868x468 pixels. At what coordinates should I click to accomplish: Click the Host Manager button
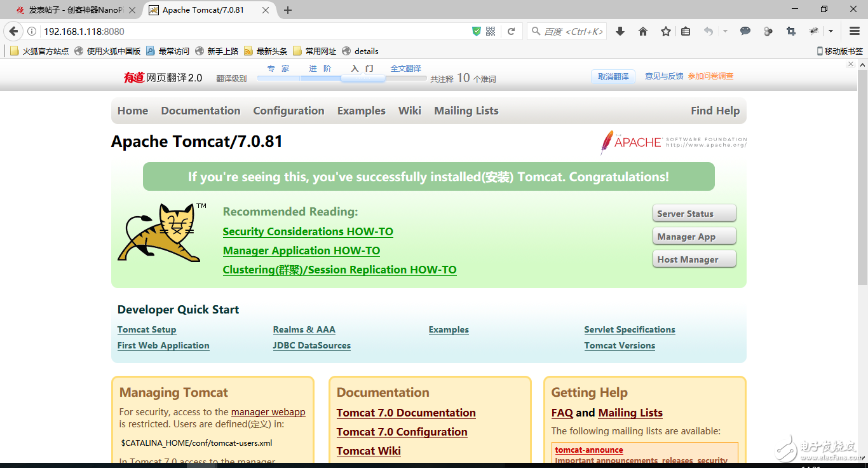pos(694,259)
